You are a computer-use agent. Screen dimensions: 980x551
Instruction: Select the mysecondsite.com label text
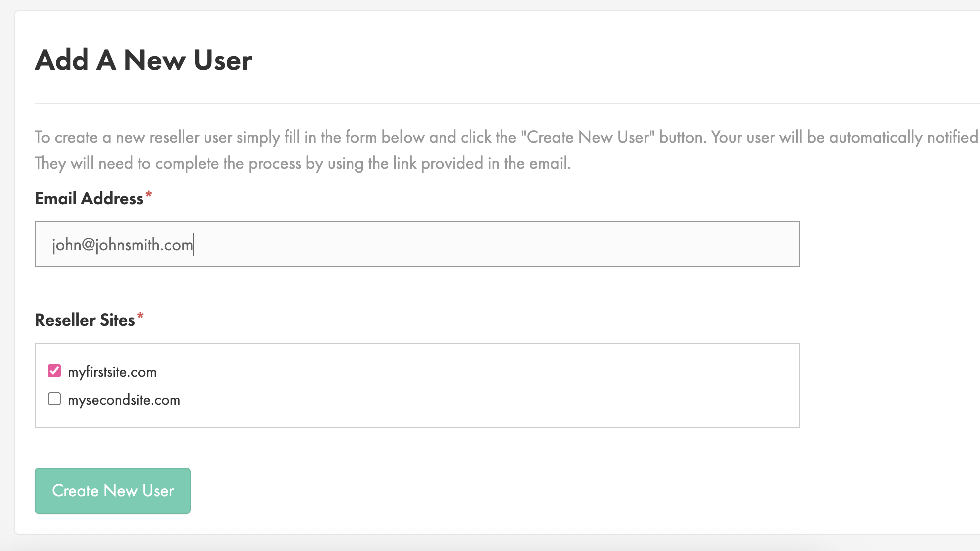[124, 400]
